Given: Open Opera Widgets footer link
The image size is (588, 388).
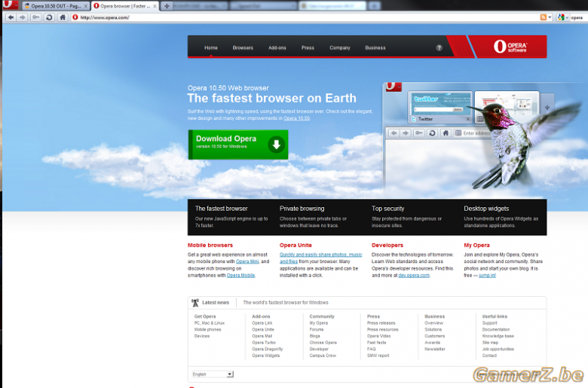Looking at the screenshot, I should [265, 356].
